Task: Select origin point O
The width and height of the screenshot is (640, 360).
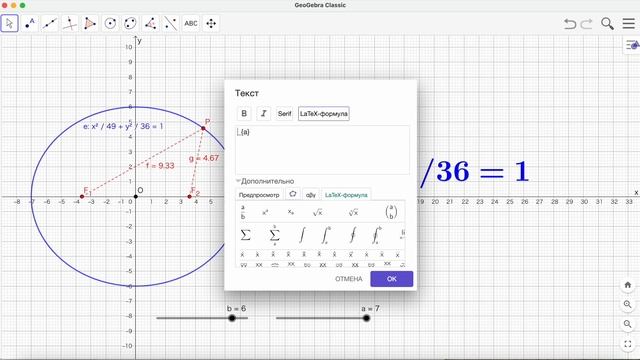Action: coord(136,196)
